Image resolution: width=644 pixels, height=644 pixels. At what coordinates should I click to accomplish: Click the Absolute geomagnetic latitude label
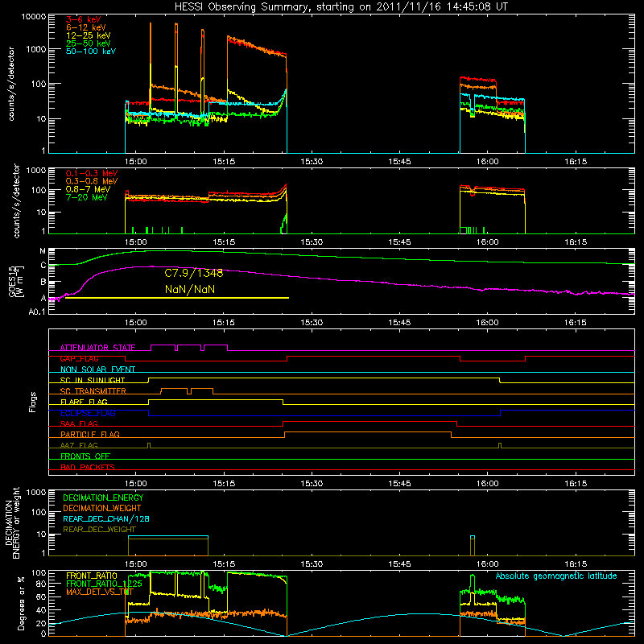556,576
